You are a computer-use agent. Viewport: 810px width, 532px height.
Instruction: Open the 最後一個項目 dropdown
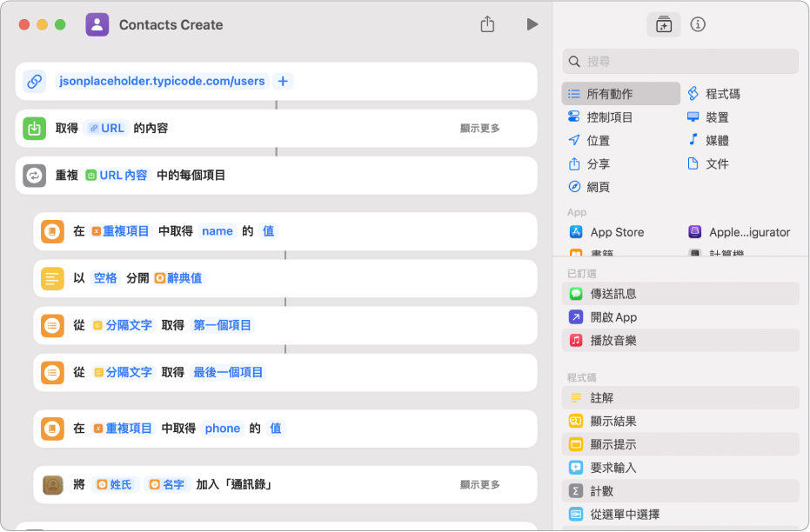[228, 372]
